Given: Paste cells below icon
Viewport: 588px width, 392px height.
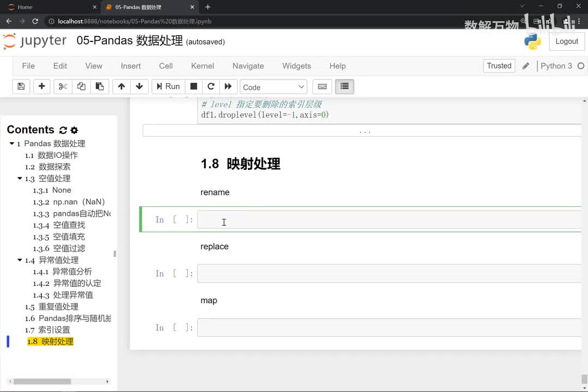Looking at the screenshot, I should coord(100,87).
